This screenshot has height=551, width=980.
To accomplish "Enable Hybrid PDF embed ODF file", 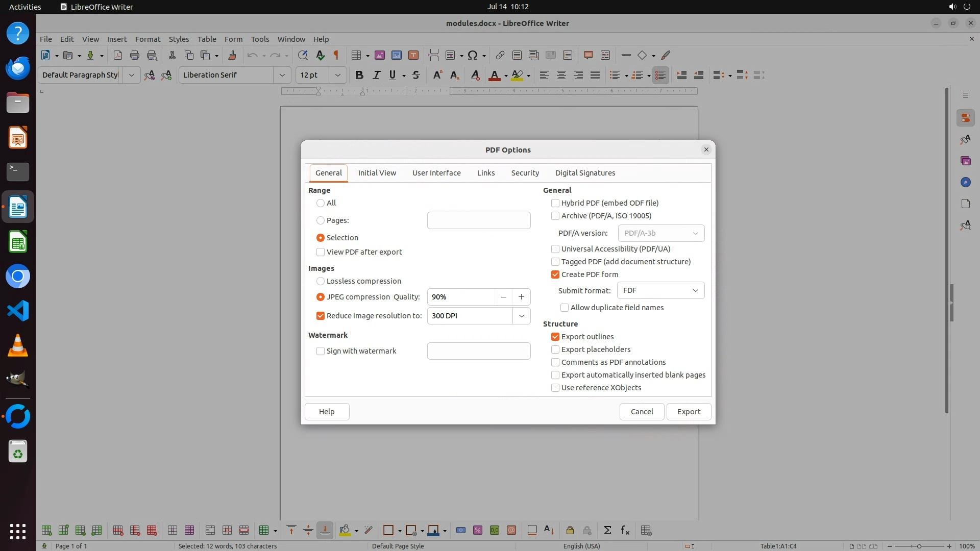I will [555, 203].
